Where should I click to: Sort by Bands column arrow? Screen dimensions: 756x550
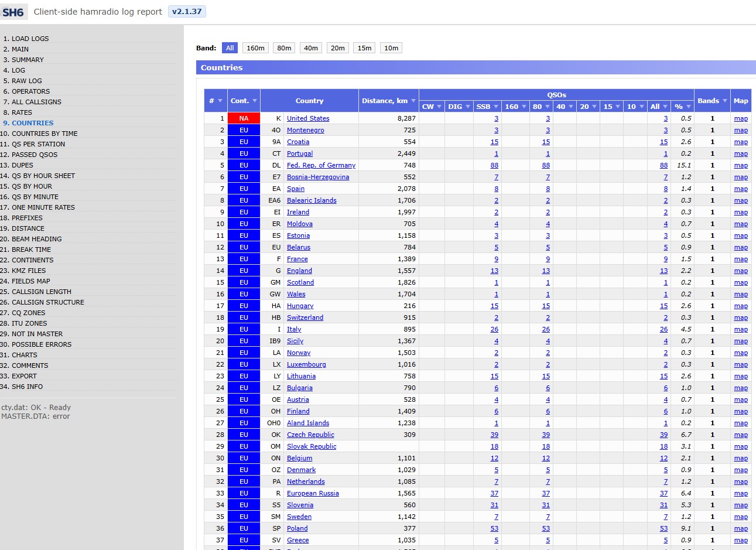pyautogui.click(x=724, y=101)
